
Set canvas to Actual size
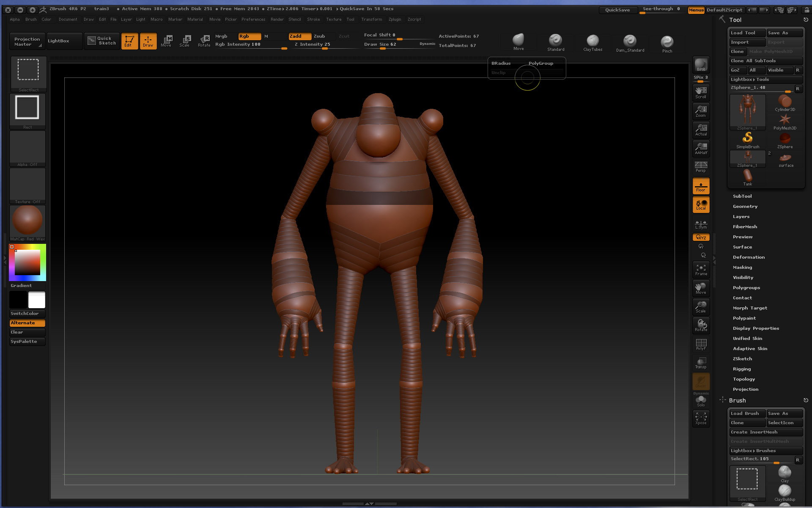point(701,130)
